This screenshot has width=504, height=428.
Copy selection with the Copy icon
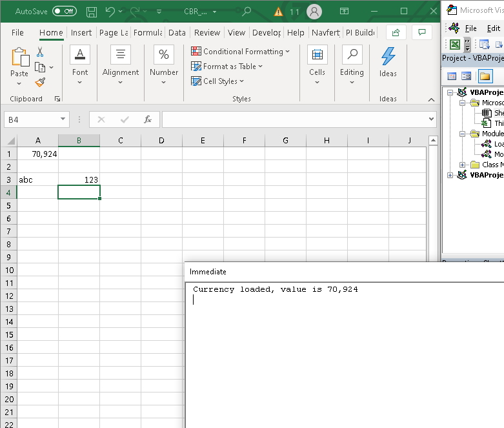coord(40,67)
